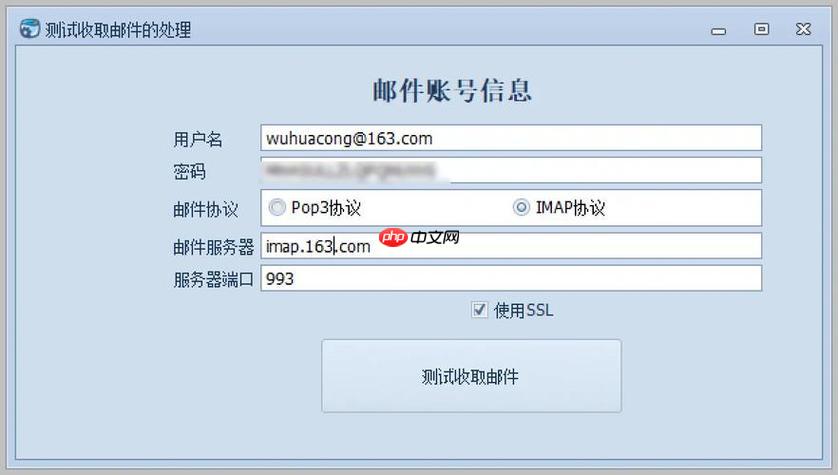This screenshot has height=475, width=838.
Task: Toggle the 使用SSL checkbox
Action: pyautogui.click(x=479, y=309)
